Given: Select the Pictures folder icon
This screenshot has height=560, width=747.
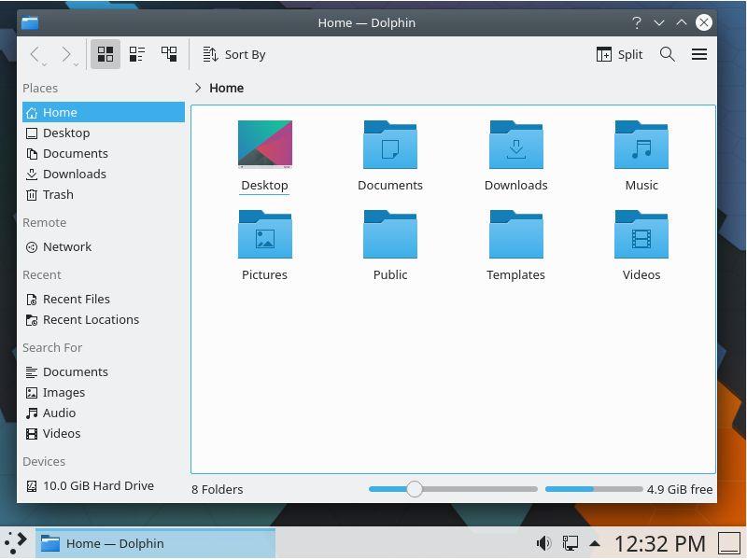Looking at the screenshot, I should click(x=264, y=234).
